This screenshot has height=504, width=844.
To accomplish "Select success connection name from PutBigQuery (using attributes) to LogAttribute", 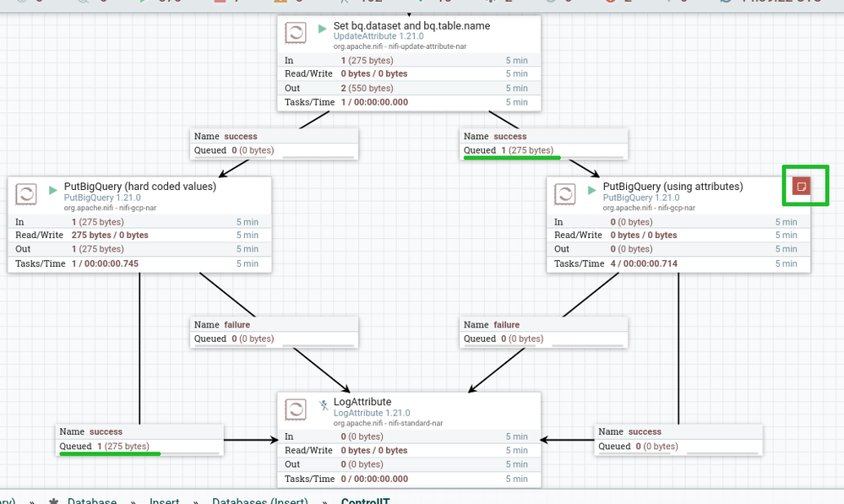I will 645,432.
